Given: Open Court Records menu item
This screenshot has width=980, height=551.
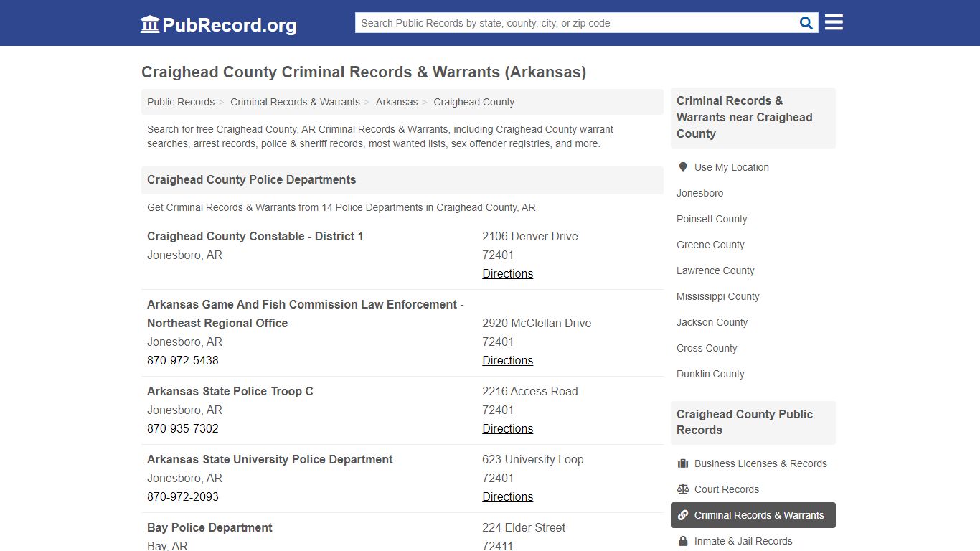Looking at the screenshot, I should tap(753, 489).
